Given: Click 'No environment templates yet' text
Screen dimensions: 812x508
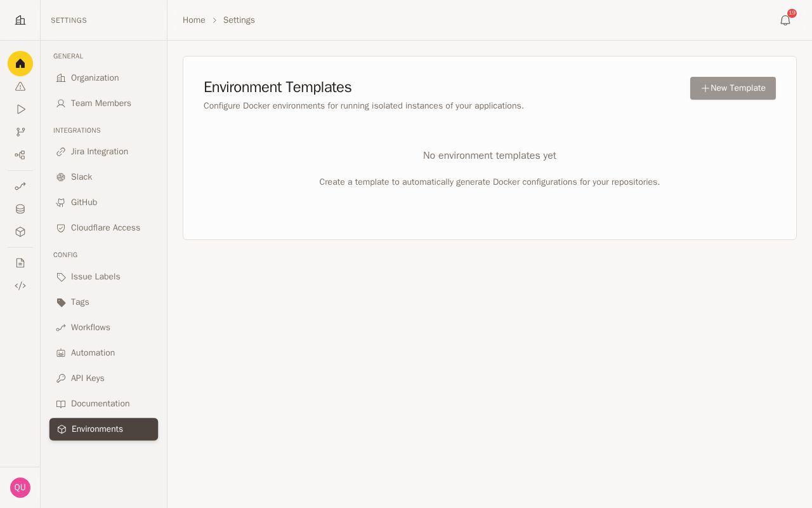Looking at the screenshot, I should [x=490, y=156].
